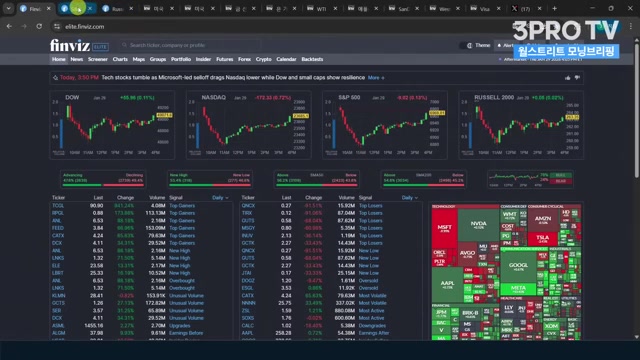The height and width of the screenshot is (360, 640).
Task: Open the tab search chevron in browser
Action: (x=8, y=8)
